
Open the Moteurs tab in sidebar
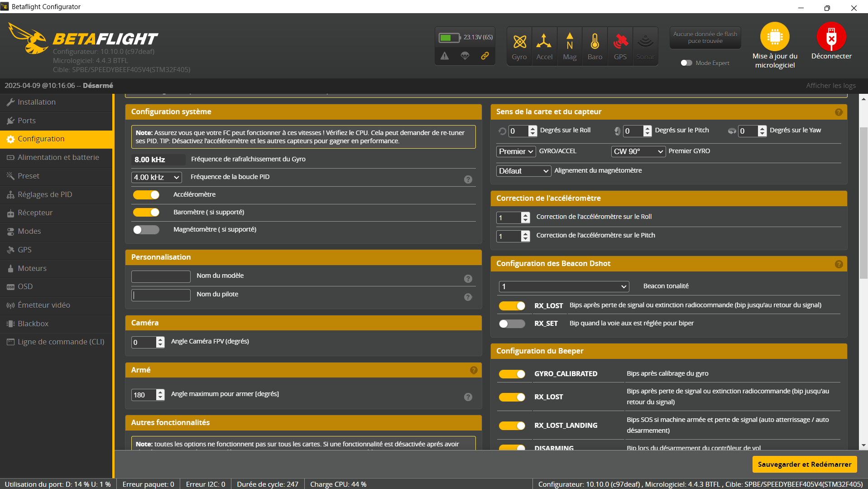(32, 268)
